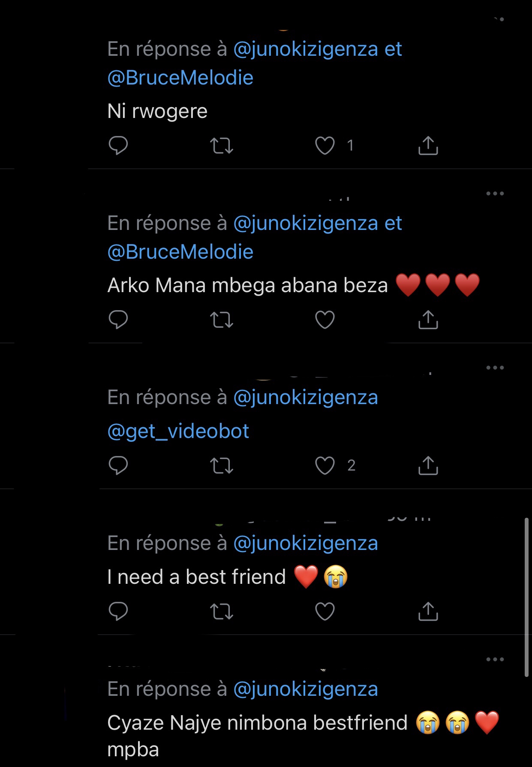Reply to the 'Arko Mana mbega' tweet
The height and width of the screenshot is (767, 532).
tap(118, 320)
